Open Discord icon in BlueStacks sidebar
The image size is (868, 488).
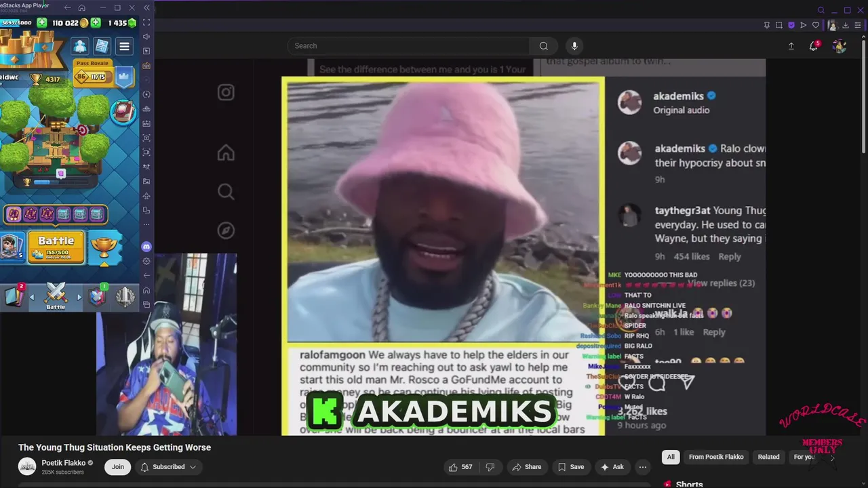click(146, 247)
